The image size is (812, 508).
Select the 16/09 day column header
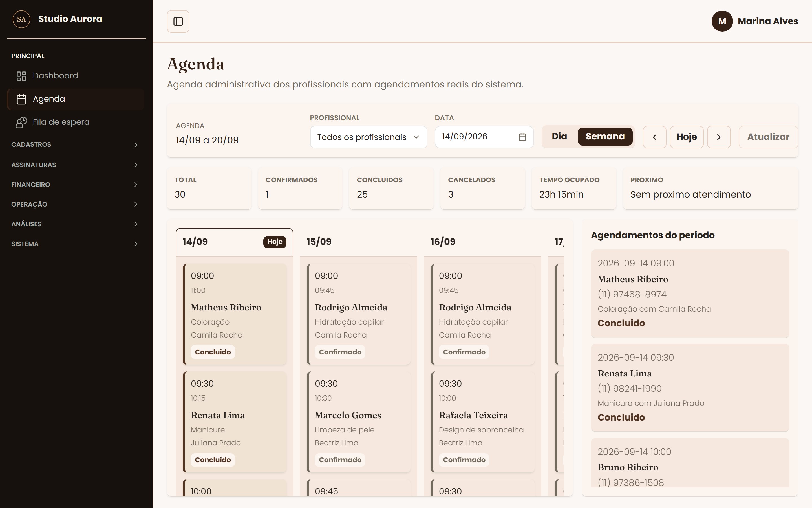click(482, 242)
